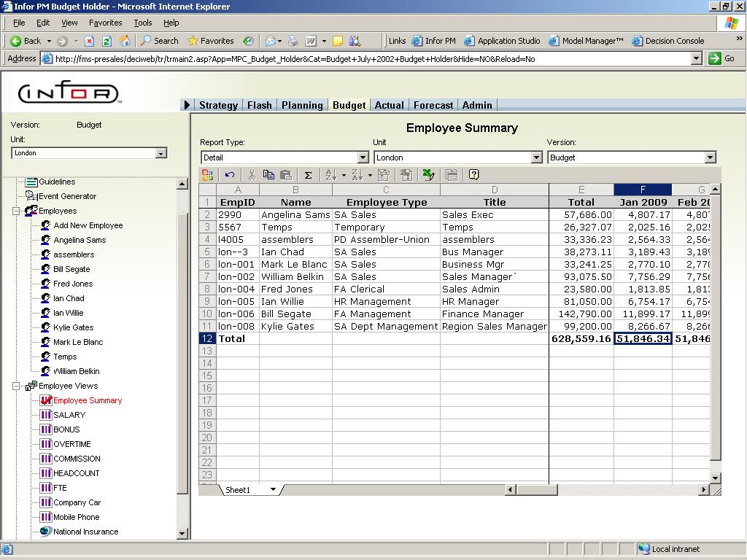Open the Sort Descending options arrow
Viewport: 747px width, 560px height.
(x=370, y=175)
